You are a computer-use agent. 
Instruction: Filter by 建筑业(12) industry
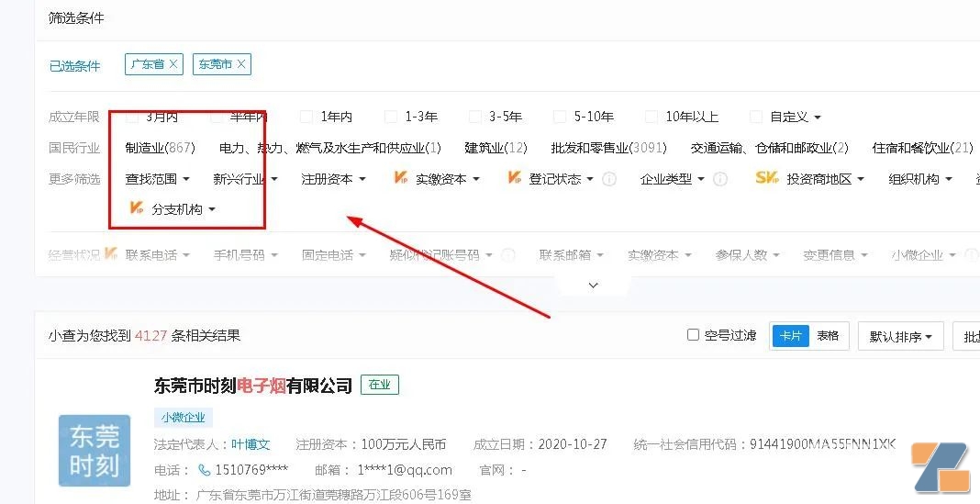click(496, 148)
